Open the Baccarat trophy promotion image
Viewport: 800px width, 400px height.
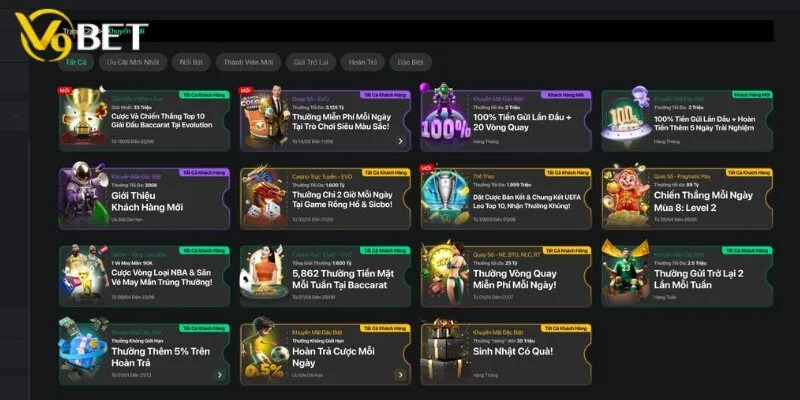(x=84, y=116)
